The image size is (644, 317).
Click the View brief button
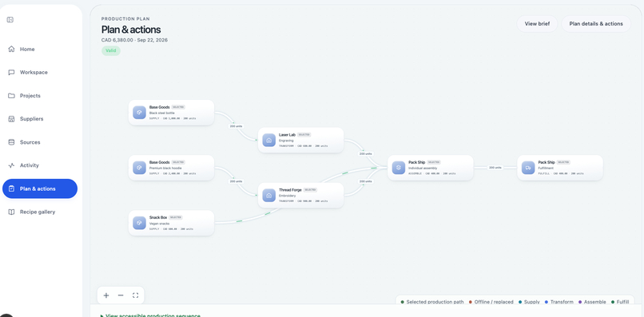click(537, 24)
